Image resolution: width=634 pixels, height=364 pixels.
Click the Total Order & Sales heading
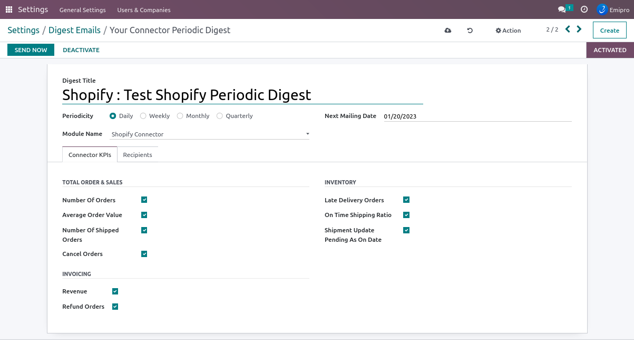point(92,182)
